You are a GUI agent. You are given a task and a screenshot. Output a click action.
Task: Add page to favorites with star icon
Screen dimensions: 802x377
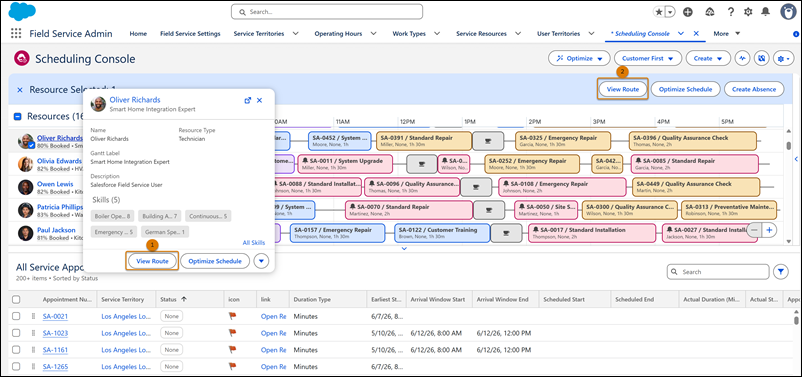(658, 12)
